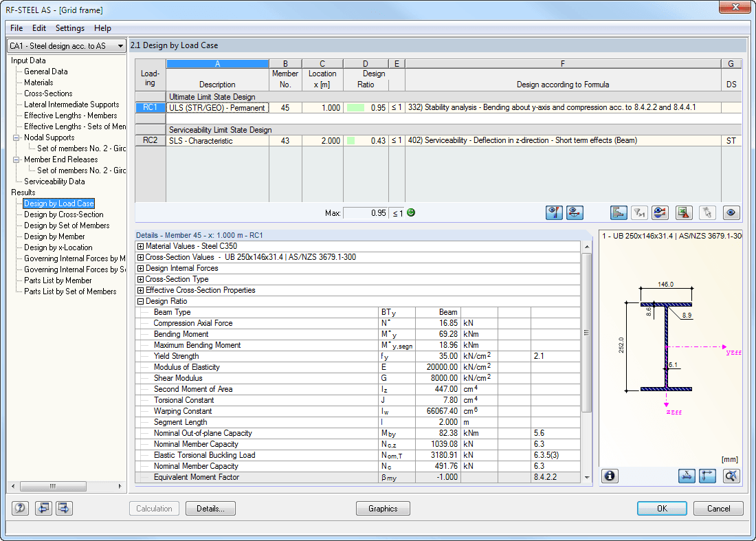Select General Data in tree

pyautogui.click(x=46, y=71)
